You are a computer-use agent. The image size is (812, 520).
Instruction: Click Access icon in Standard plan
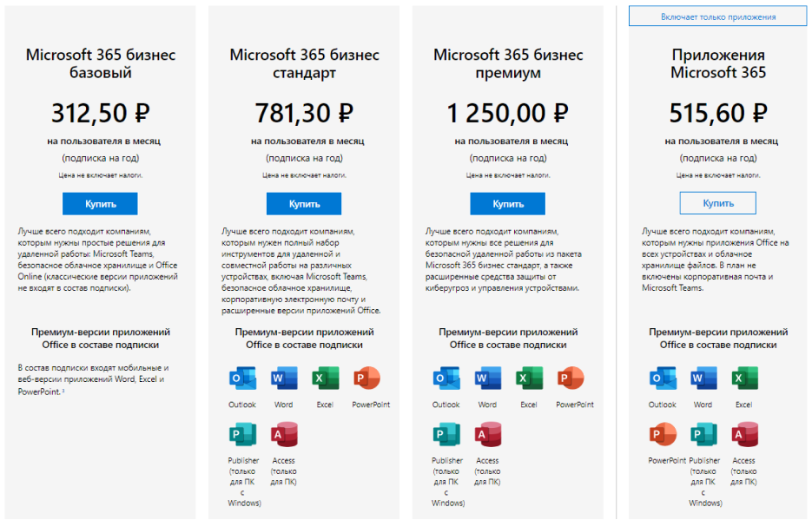click(284, 434)
